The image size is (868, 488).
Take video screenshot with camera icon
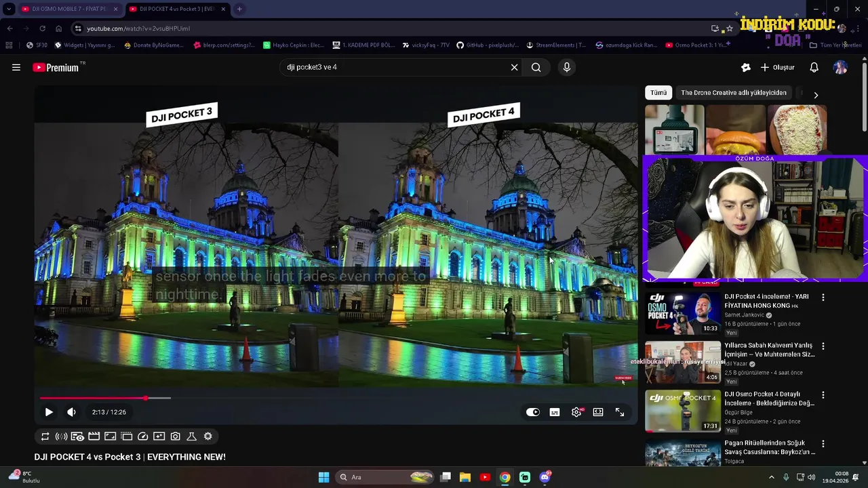[175, 436]
